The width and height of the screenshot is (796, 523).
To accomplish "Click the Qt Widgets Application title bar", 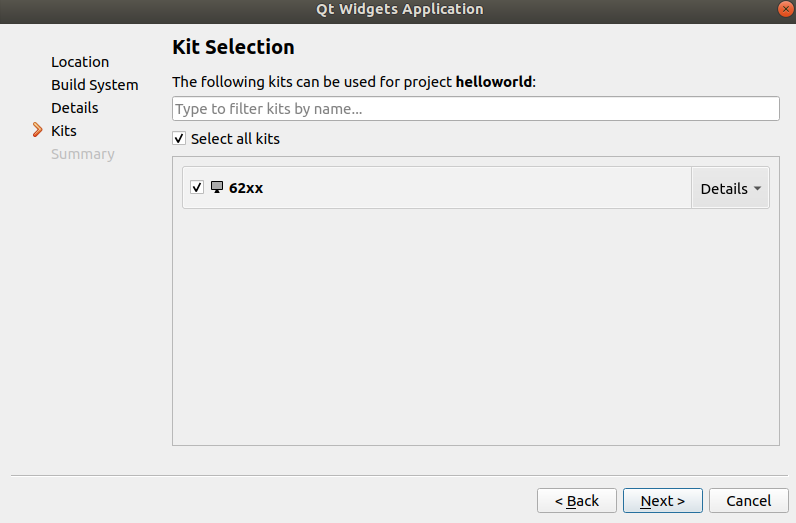I will [x=398, y=9].
